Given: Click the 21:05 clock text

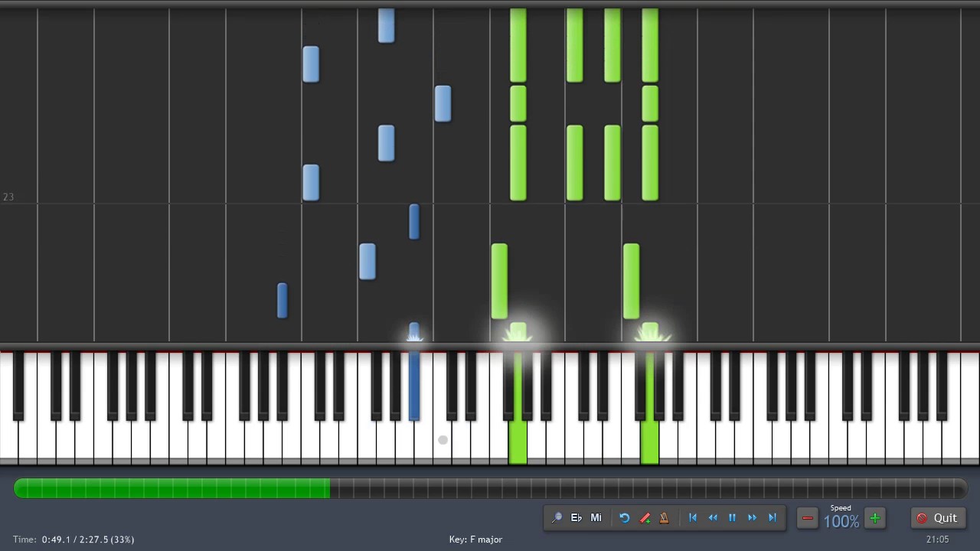Looking at the screenshot, I should [938, 540].
